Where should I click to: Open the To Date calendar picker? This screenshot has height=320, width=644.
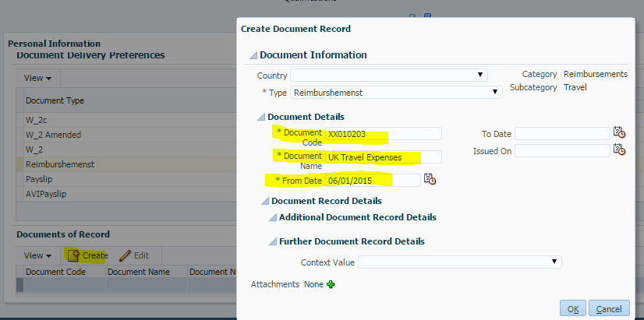pos(619,133)
